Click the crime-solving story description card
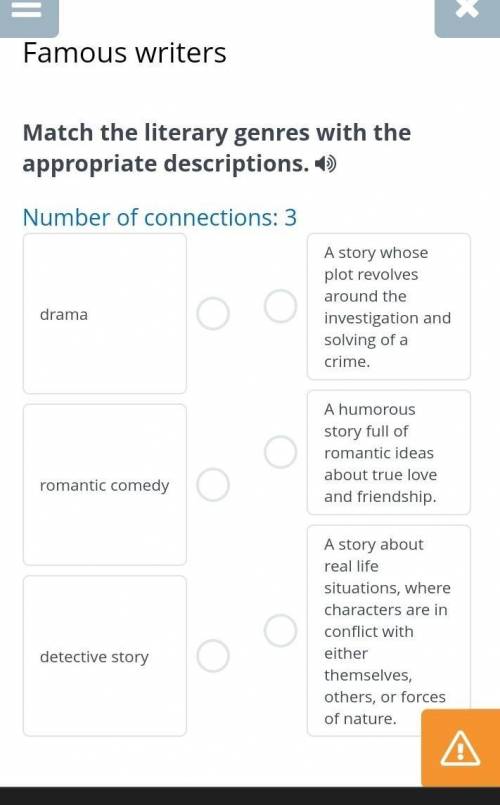Viewport: 500px width, 805px height. pyautogui.click(x=389, y=306)
